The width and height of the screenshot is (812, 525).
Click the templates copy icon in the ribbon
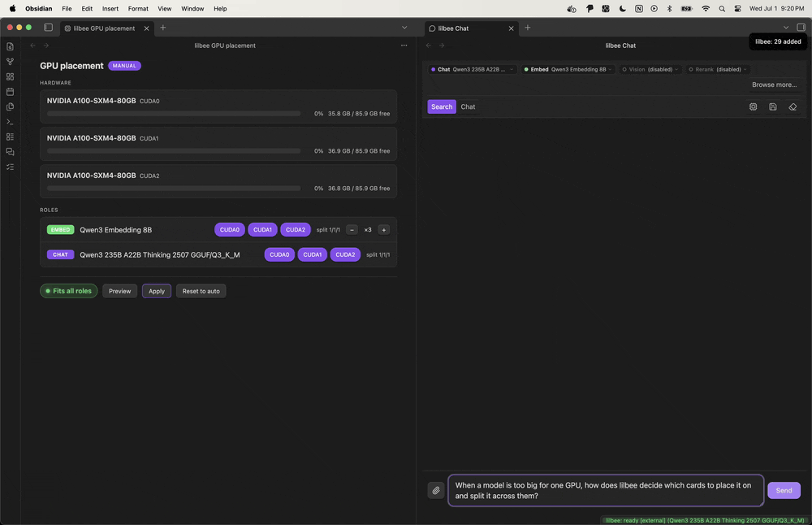click(x=10, y=106)
